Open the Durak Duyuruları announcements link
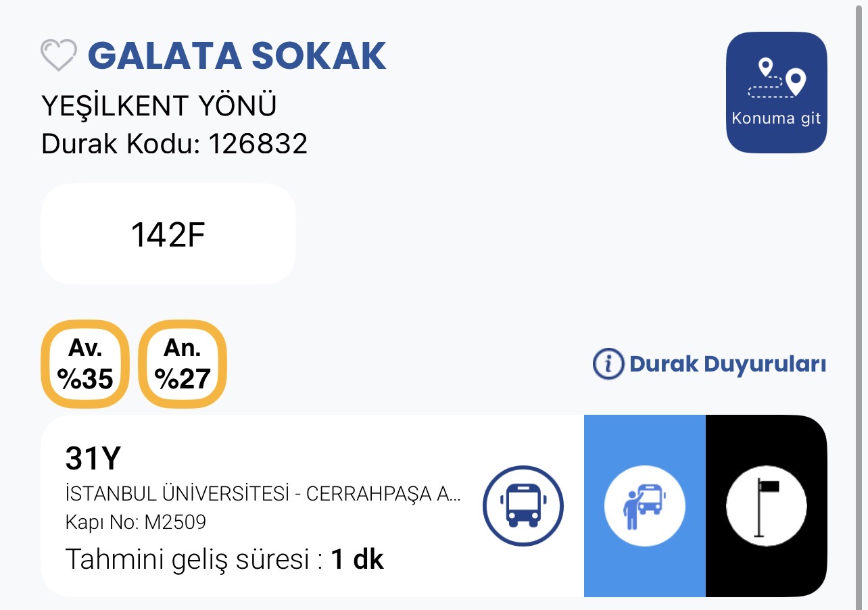 point(727,364)
